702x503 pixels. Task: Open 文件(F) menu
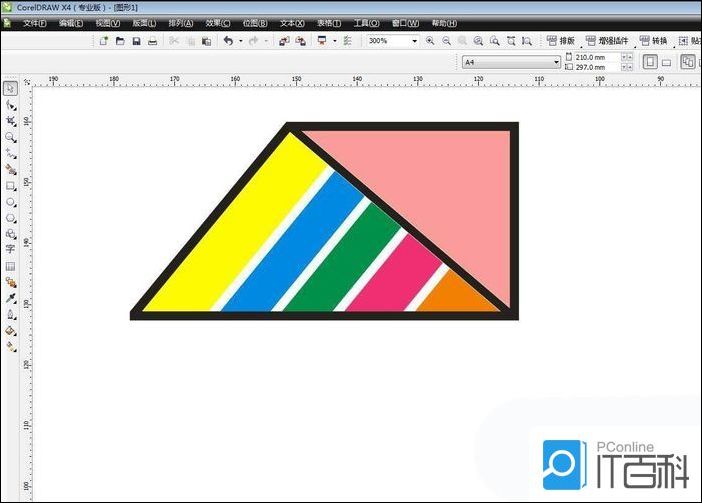coord(34,23)
